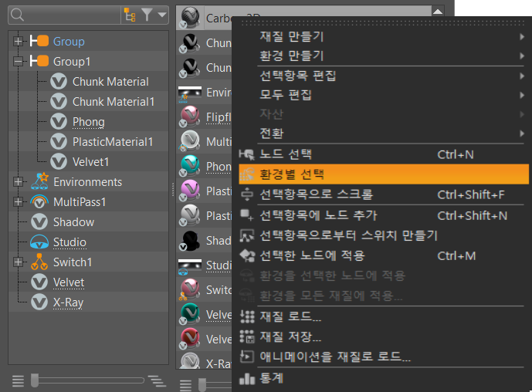Click the scroll-up arrow above material list
532x392 pixels.
(438, 12)
